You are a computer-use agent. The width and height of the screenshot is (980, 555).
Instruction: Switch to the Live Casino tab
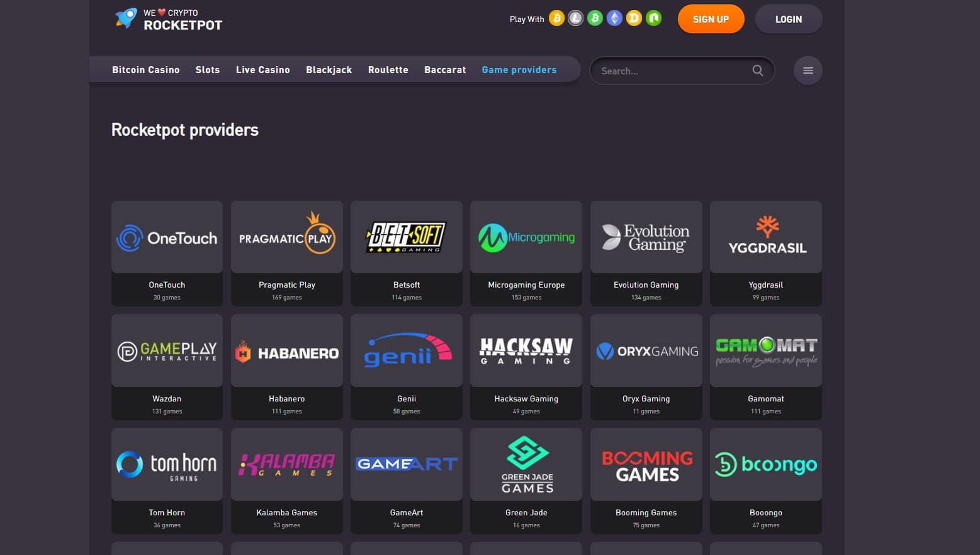tap(262, 70)
